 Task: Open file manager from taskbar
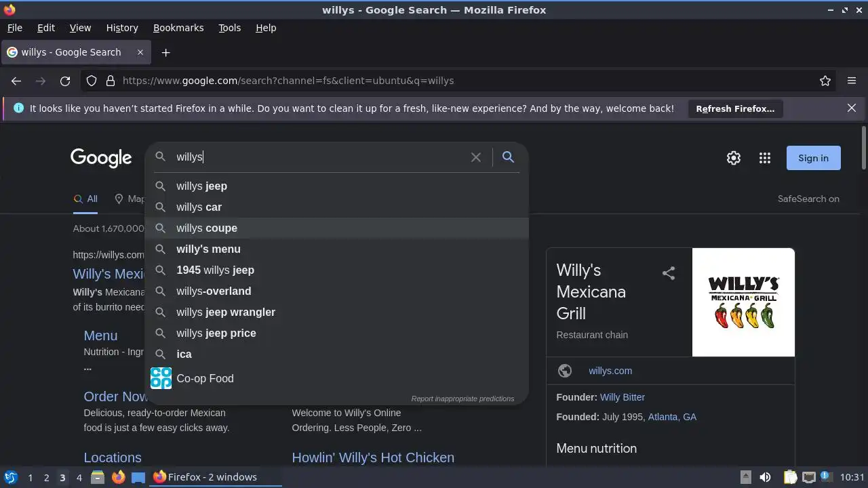pyautogui.click(x=98, y=477)
